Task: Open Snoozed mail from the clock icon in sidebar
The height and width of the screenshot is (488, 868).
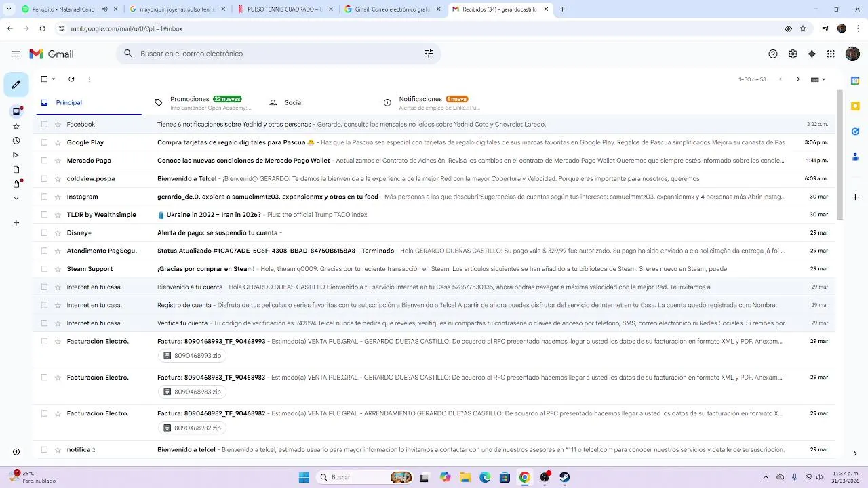Action: (16, 141)
